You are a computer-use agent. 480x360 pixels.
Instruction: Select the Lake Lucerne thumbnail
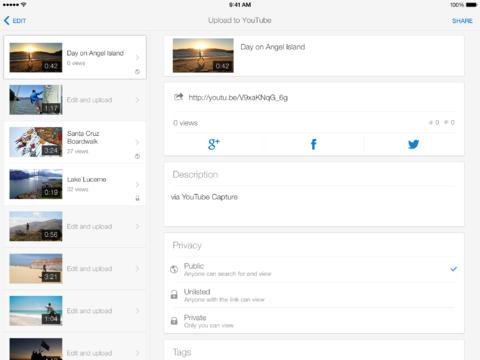point(36,184)
